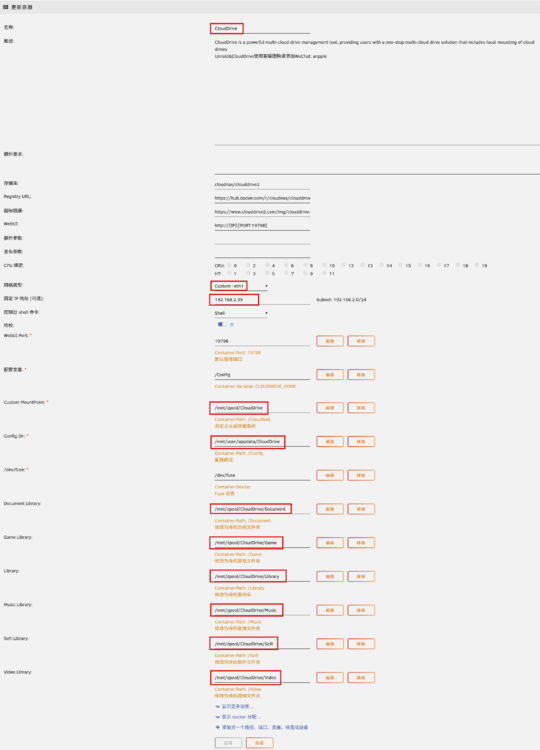
Task: Click the Document Library path field
Action: (262, 509)
